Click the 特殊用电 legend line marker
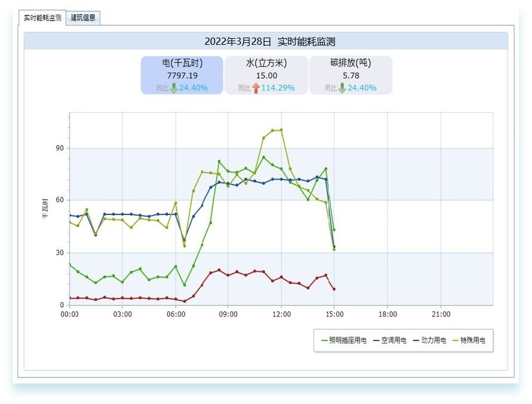This screenshot has height=404, width=532. (457, 341)
